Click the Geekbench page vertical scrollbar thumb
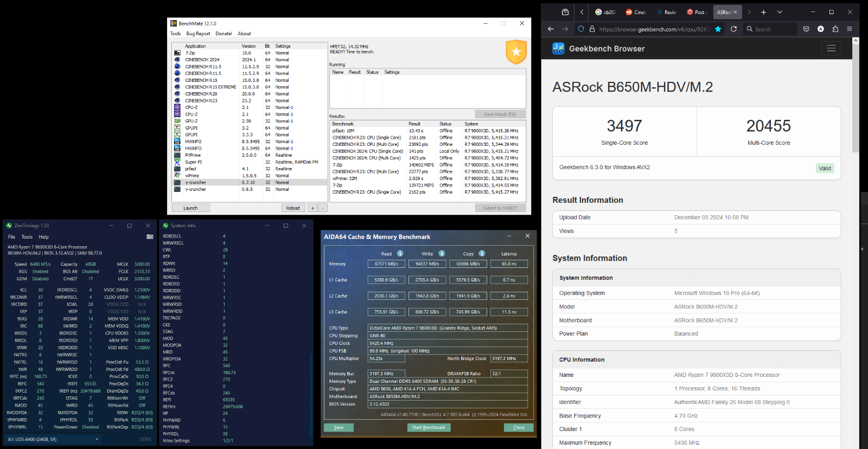Viewport: 868px width, 449px height. (856, 98)
